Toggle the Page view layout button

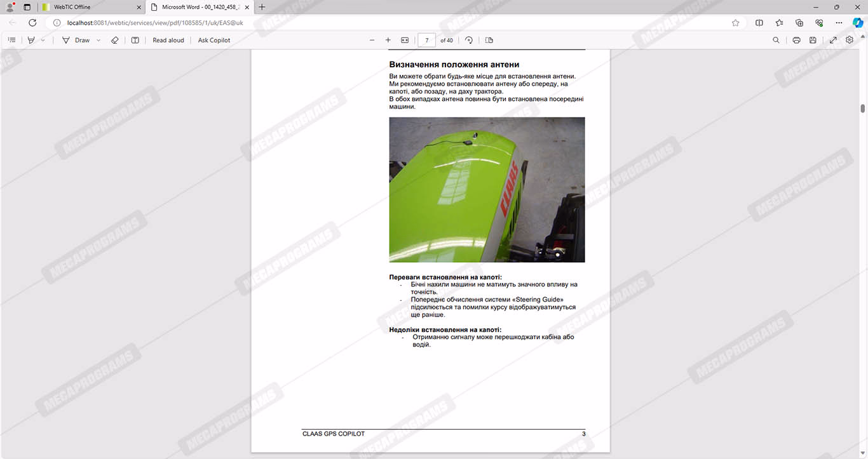(x=489, y=40)
